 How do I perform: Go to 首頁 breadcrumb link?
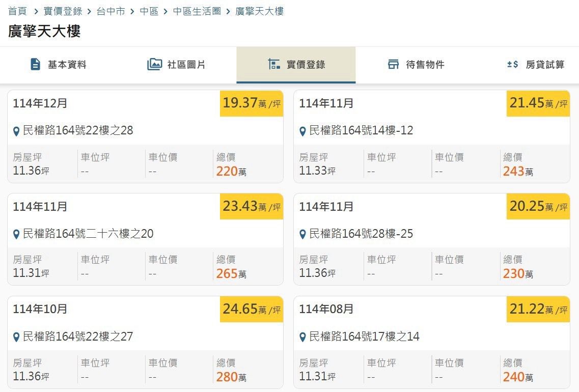click(x=17, y=11)
